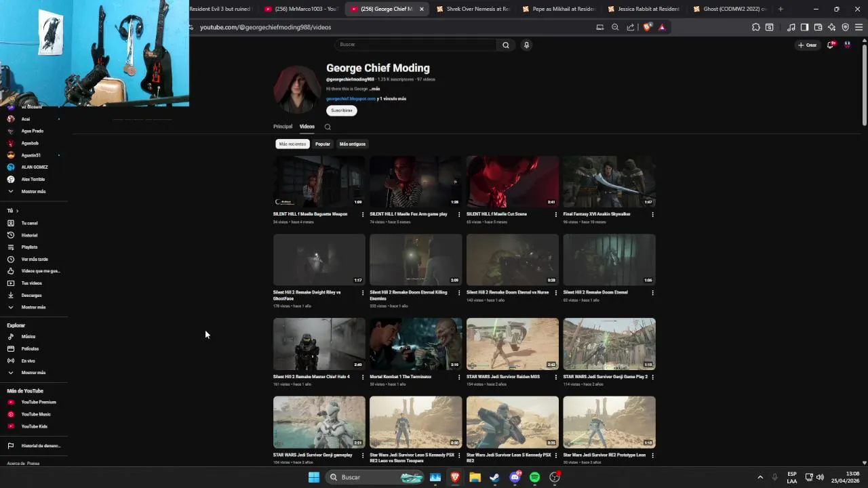Expand the Tú section chevron

click(17, 211)
